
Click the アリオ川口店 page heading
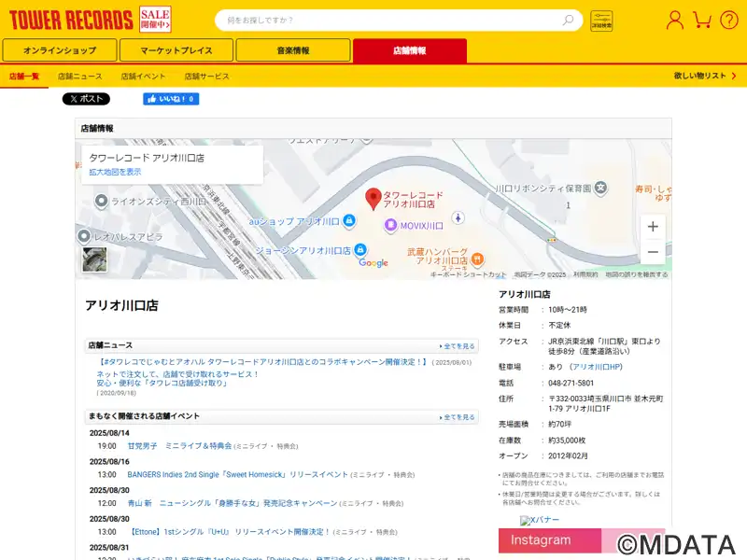tap(121, 305)
